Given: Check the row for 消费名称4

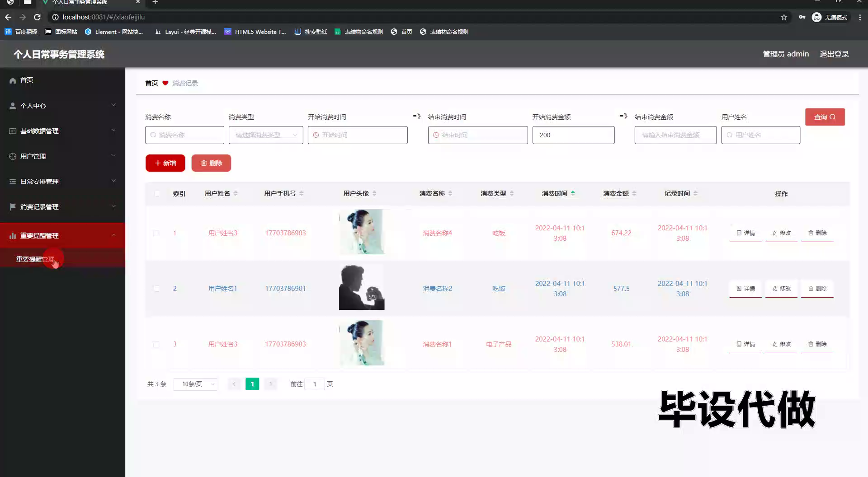Looking at the screenshot, I should tap(156, 233).
